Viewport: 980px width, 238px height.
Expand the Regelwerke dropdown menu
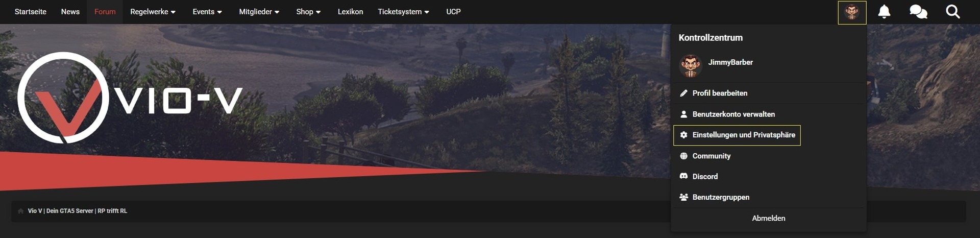153,12
